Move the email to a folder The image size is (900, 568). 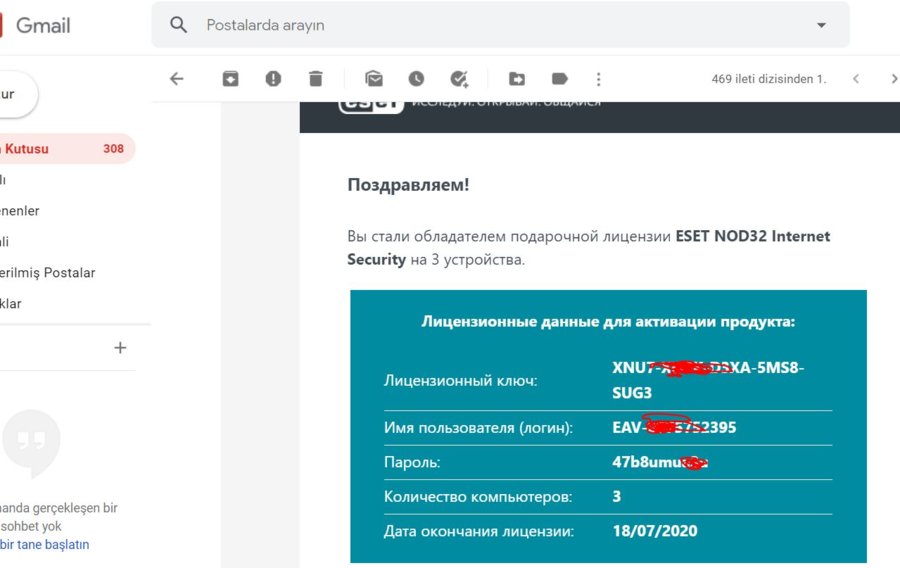(x=517, y=79)
